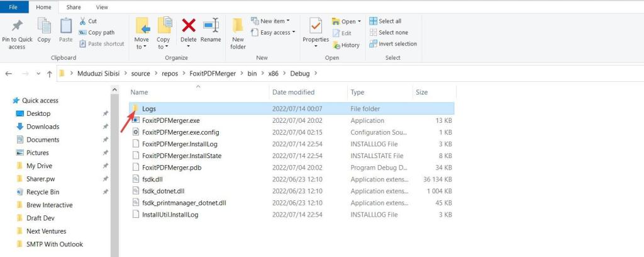
Task: Expand the Properties dropdown arrow
Action: (316, 46)
